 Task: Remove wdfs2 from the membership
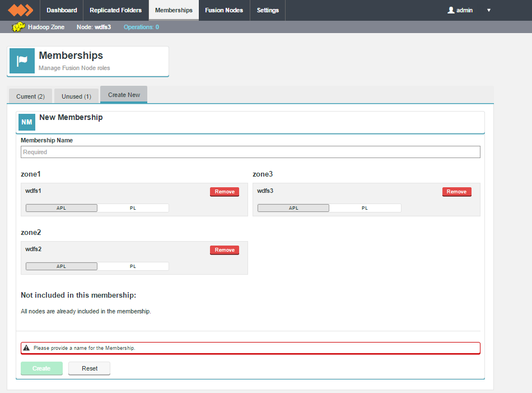(x=225, y=250)
